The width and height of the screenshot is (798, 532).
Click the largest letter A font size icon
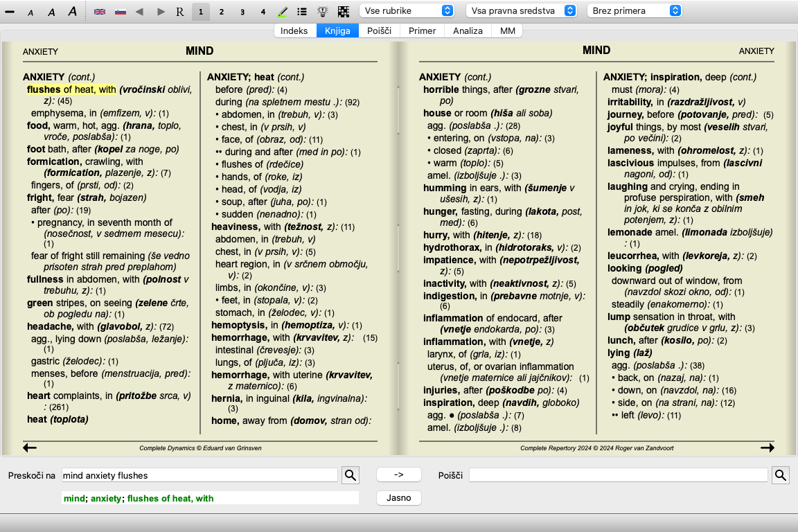point(73,11)
